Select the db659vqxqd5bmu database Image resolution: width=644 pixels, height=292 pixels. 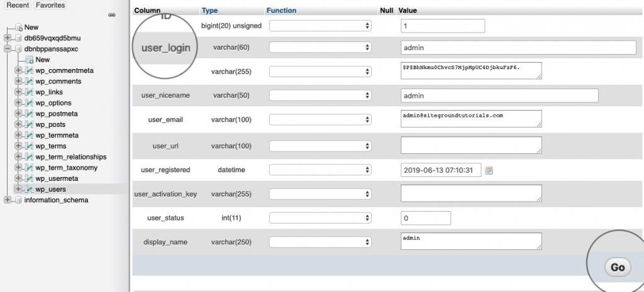point(52,38)
